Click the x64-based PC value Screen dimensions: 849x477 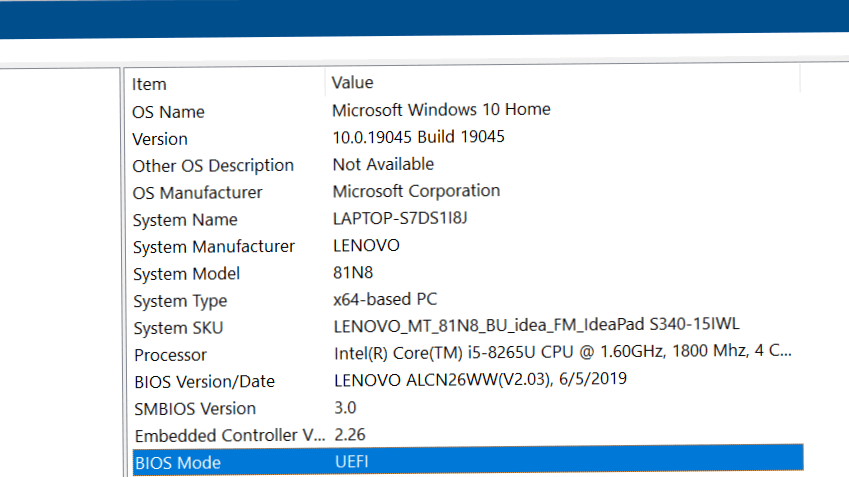(x=385, y=299)
